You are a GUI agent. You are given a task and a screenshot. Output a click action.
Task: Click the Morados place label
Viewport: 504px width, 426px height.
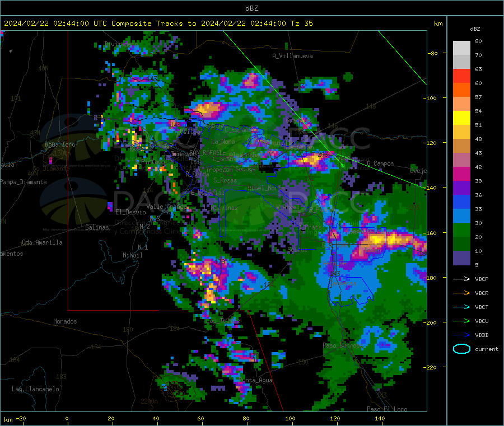[x=65, y=321]
